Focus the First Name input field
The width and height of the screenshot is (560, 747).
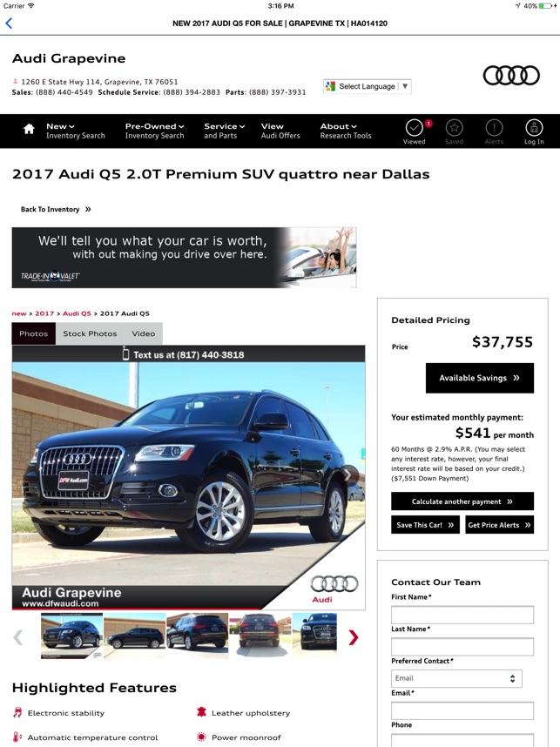pos(462,615)
